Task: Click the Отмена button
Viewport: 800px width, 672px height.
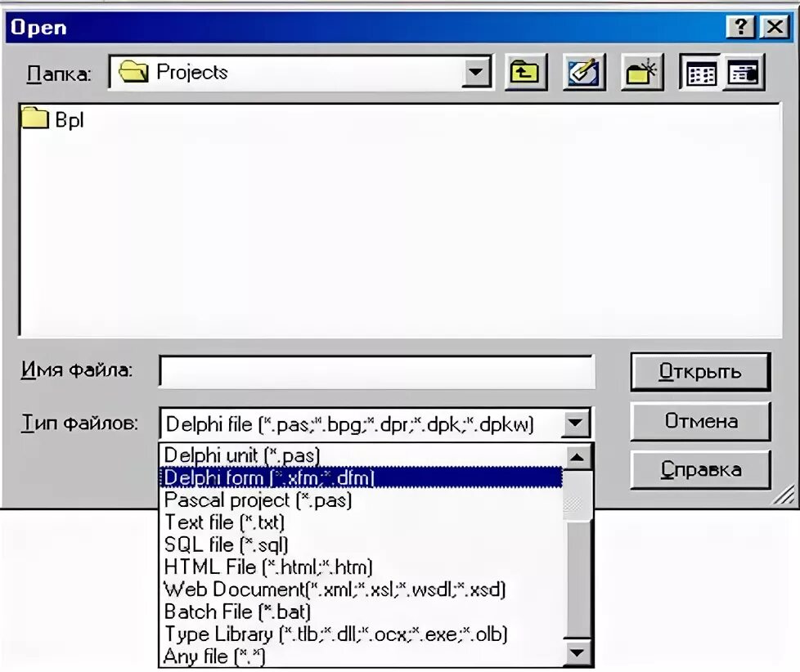Action: point(700,421)
